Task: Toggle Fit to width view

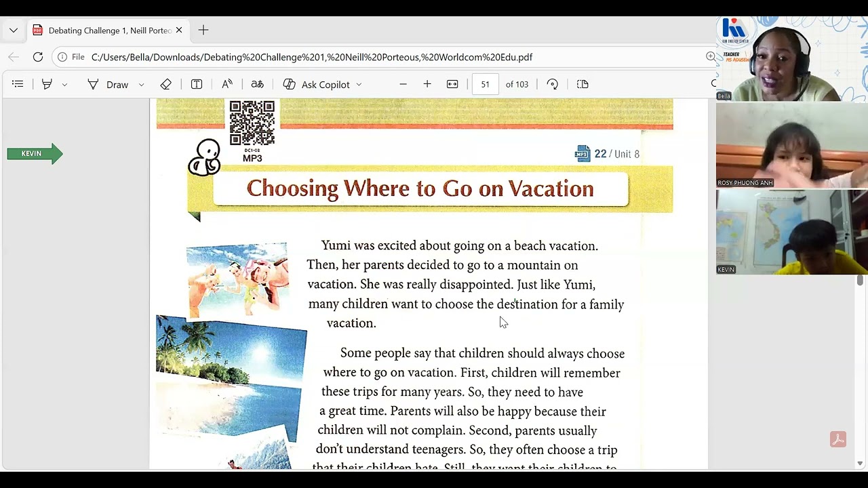Action: (x=452, y=84)
